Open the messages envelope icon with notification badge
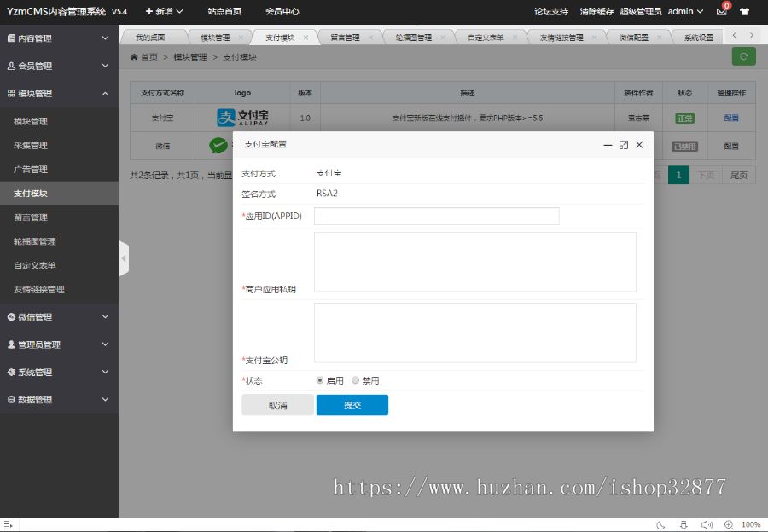 pos(722,11)
